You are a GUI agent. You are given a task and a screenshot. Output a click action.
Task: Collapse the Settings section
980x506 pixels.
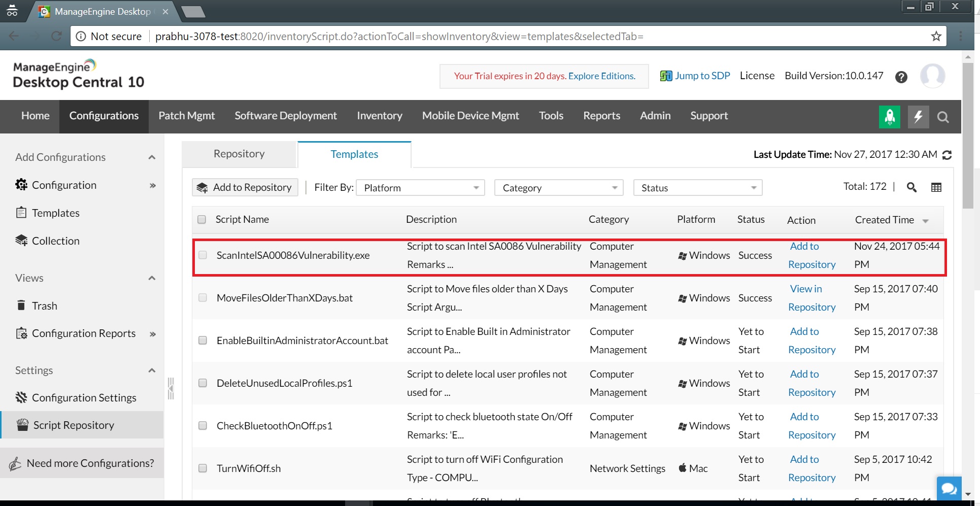tap(152, 370)
